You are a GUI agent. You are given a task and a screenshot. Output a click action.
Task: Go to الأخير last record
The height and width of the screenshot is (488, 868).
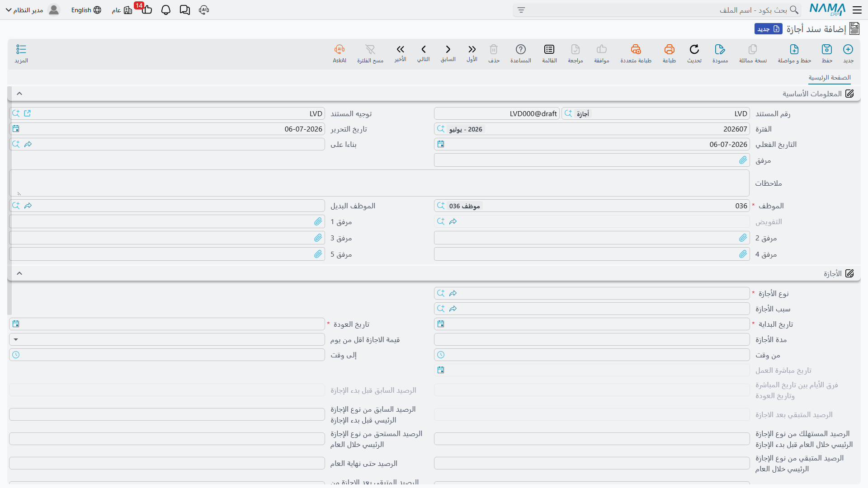point(400,49)
